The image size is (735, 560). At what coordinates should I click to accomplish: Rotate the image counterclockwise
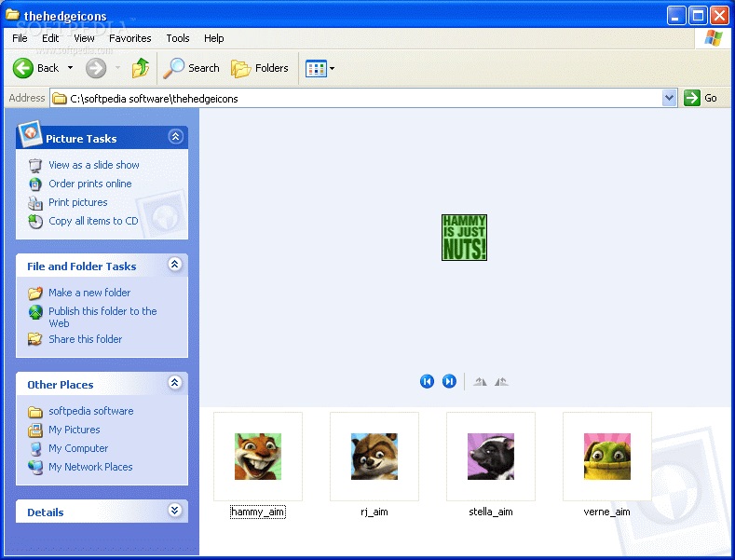(x=501, y=382)
